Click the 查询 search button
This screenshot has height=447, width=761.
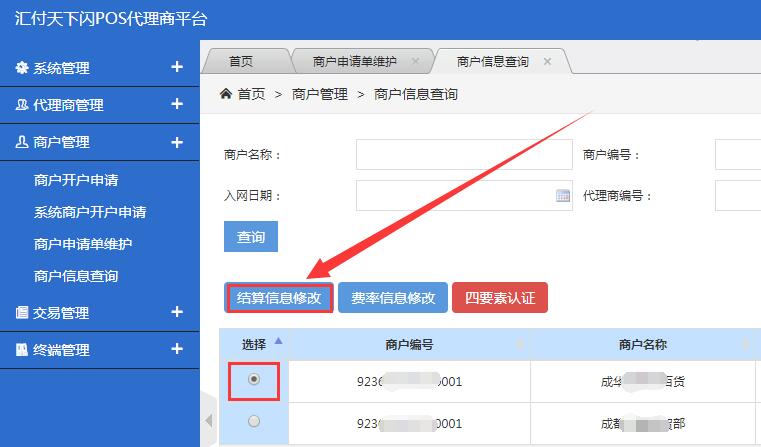click(x=251, y=236)
